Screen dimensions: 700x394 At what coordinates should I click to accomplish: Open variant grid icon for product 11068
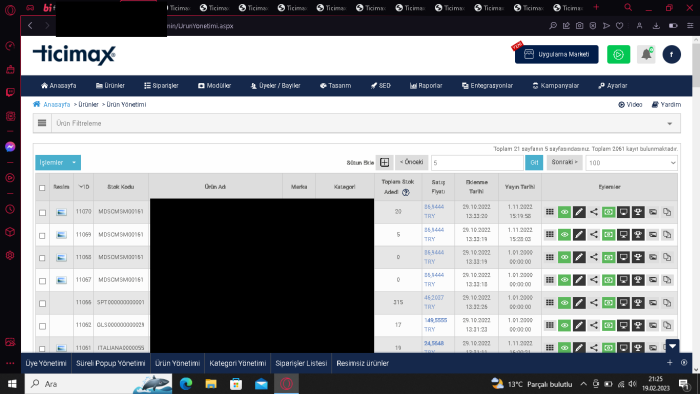click(x=550, y=257)
